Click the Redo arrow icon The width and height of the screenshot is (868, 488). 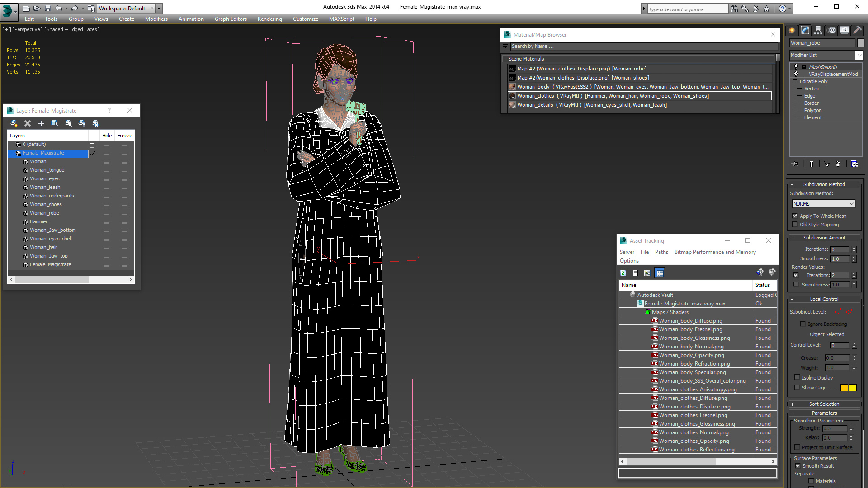pos(75,8)
